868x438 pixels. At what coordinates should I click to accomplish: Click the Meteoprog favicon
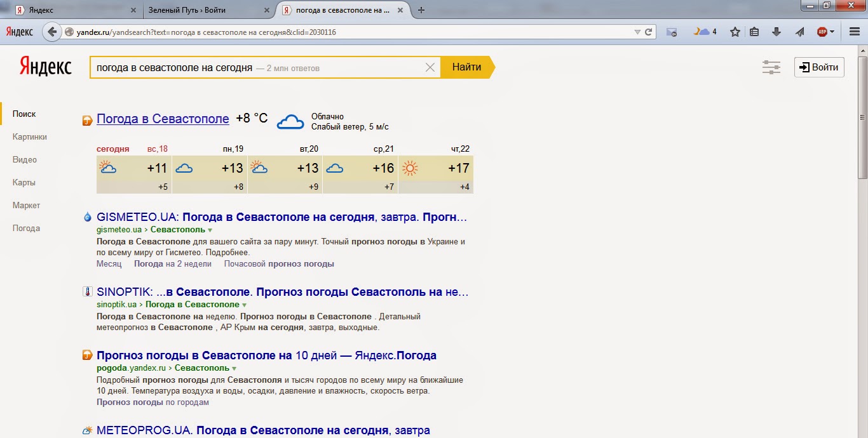pyautogui.click(x=88, y=430)
